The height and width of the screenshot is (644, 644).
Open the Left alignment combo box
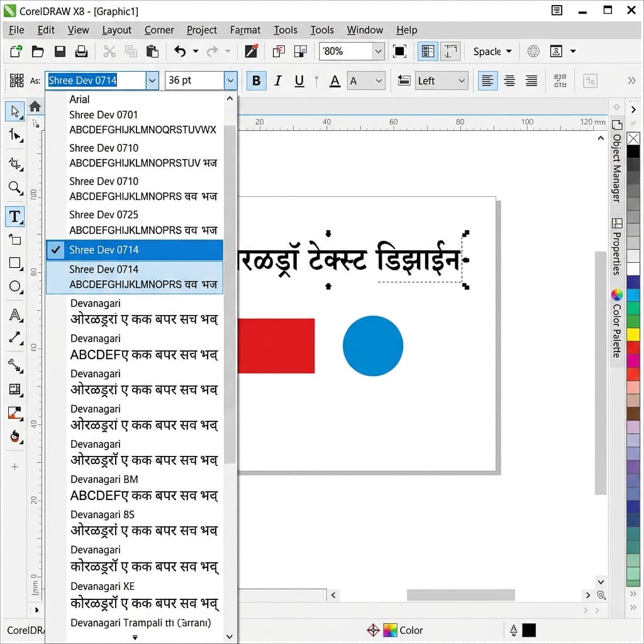click(x=441, y=80)
